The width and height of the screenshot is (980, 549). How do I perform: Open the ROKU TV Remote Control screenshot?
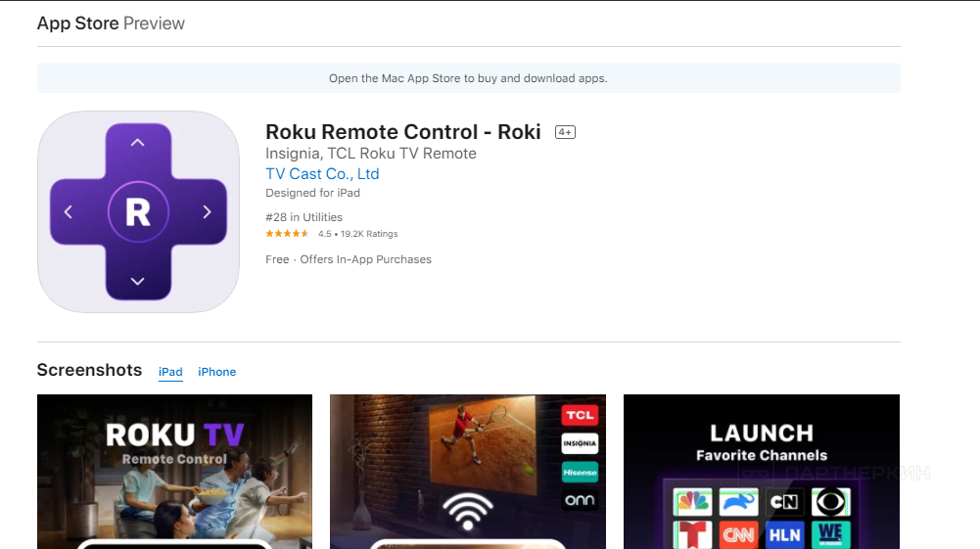[174, 472]
